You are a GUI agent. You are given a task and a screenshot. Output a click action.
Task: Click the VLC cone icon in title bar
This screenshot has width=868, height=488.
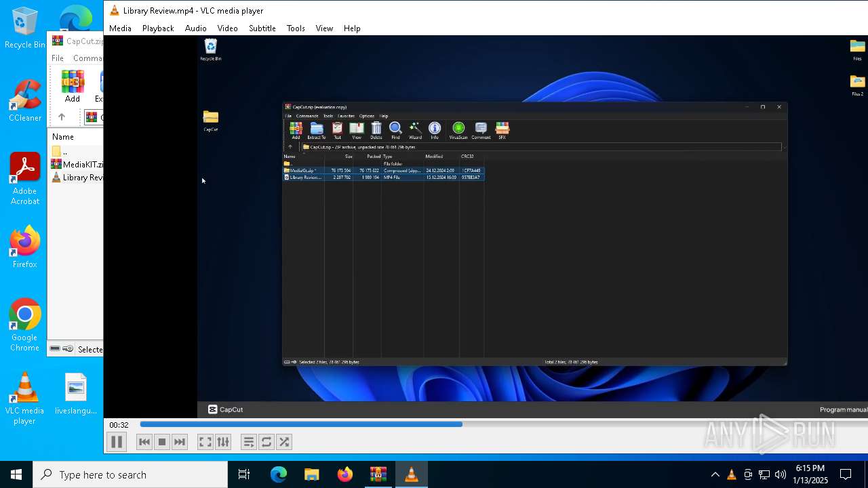click(114, 10)
